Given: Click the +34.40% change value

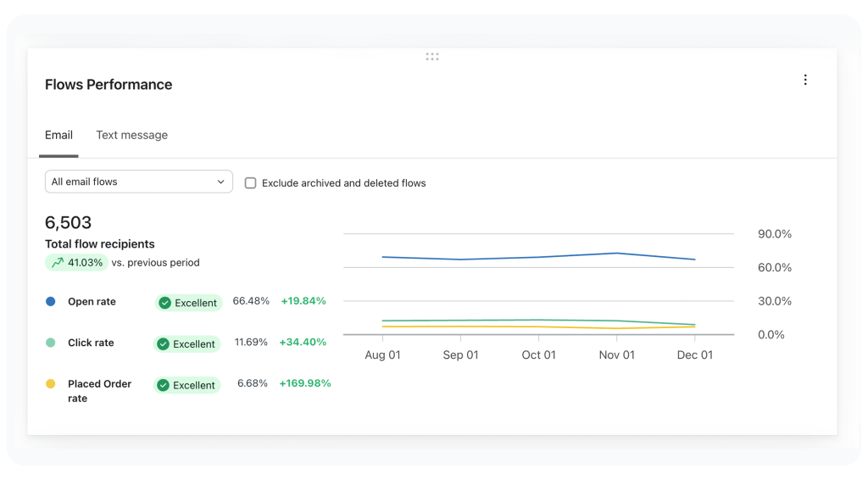Looking at the screenshot, I should [x=303, y=342].
